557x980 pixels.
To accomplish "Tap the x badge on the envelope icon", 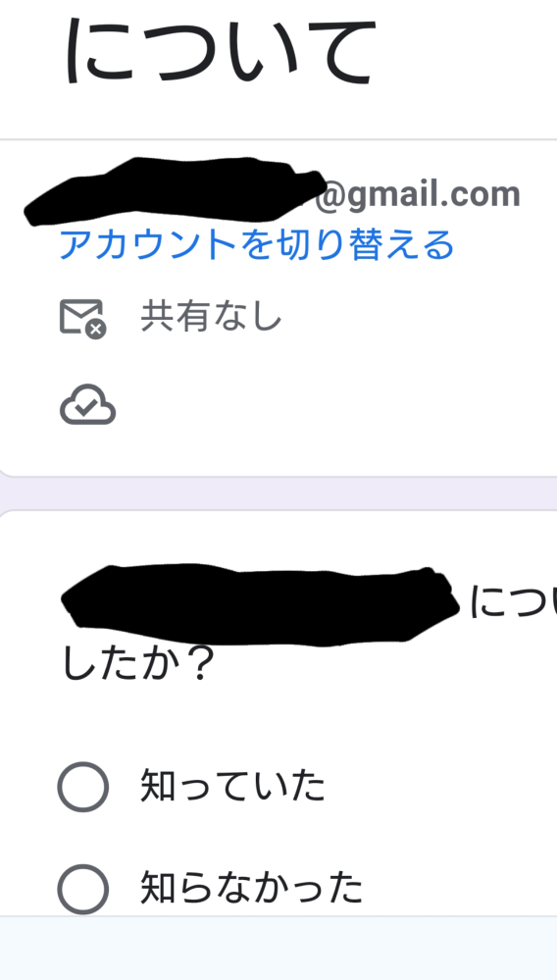I will [96, 329].
